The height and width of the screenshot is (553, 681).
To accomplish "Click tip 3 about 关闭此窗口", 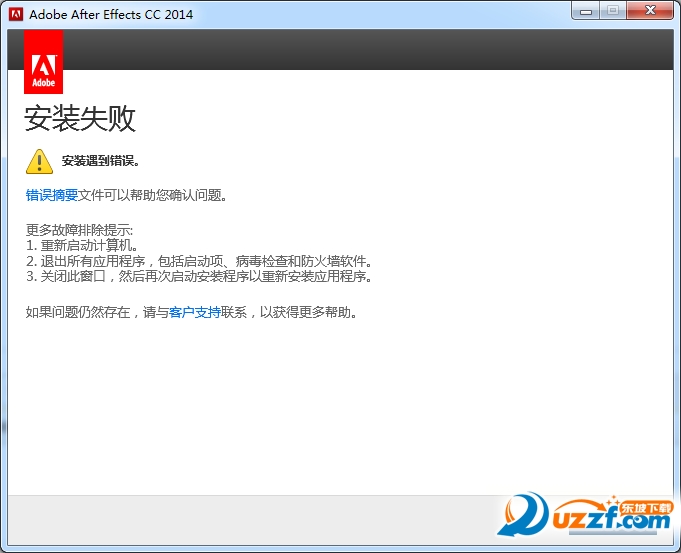I will 199,276.
